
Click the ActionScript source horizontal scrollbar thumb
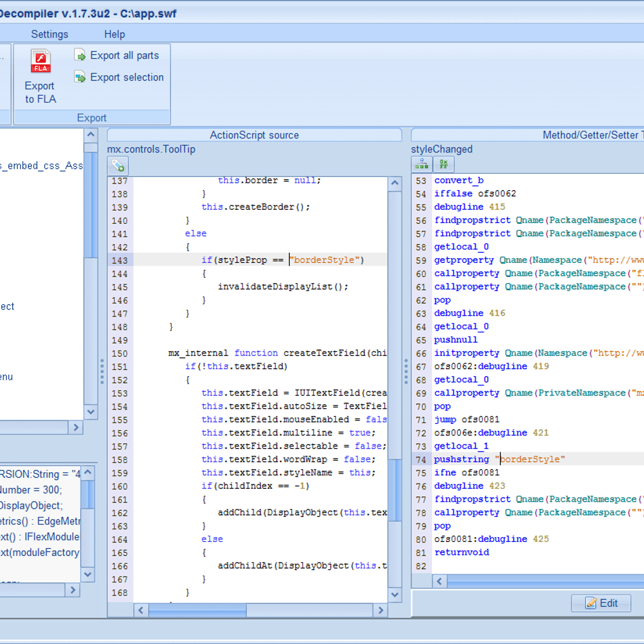tap(197, 610)
